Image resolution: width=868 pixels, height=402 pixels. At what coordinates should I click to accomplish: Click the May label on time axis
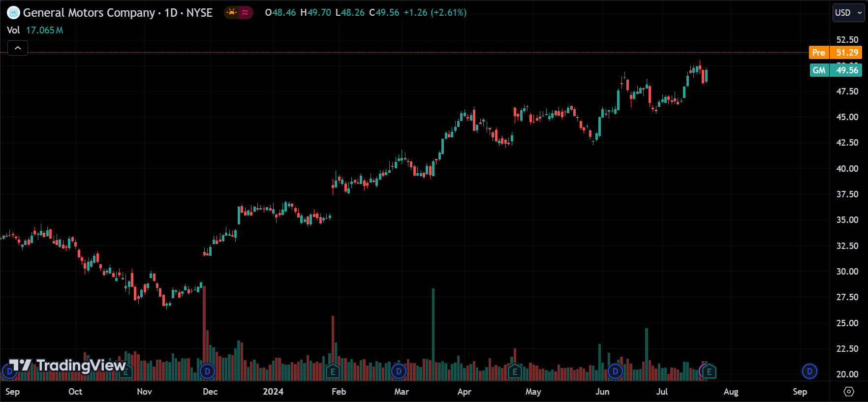tap(533, 392)
